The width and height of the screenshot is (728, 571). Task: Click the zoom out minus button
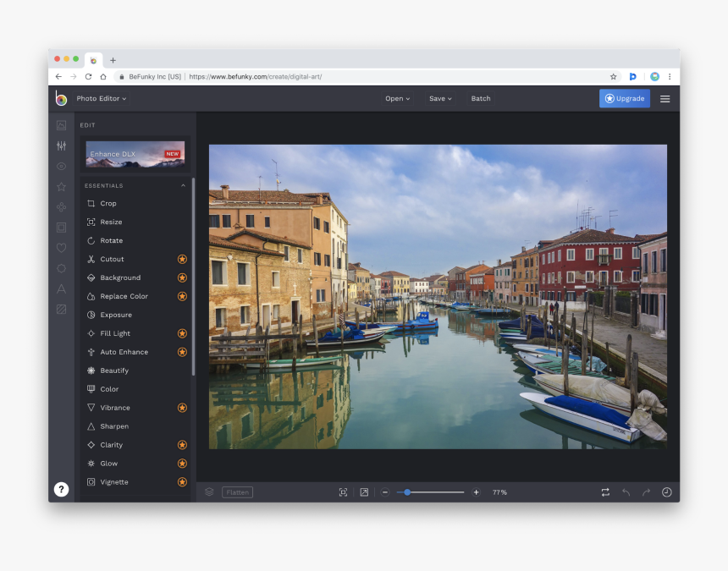point(385,492)
